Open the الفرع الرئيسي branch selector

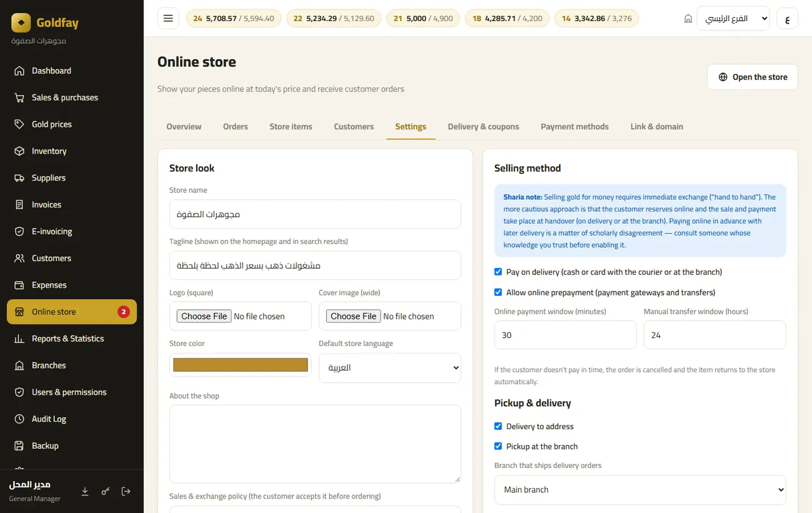click(733, 18)
